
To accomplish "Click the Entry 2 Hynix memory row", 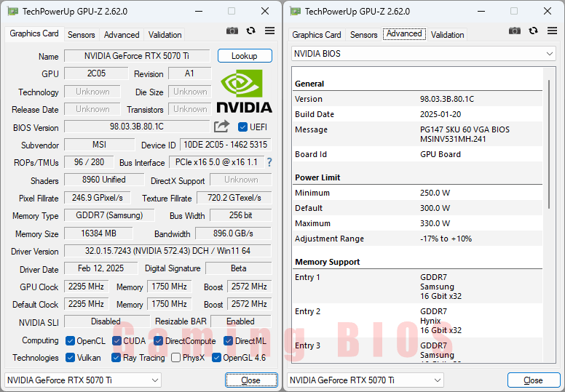I will pyautogui.click(x=418, y=321).
